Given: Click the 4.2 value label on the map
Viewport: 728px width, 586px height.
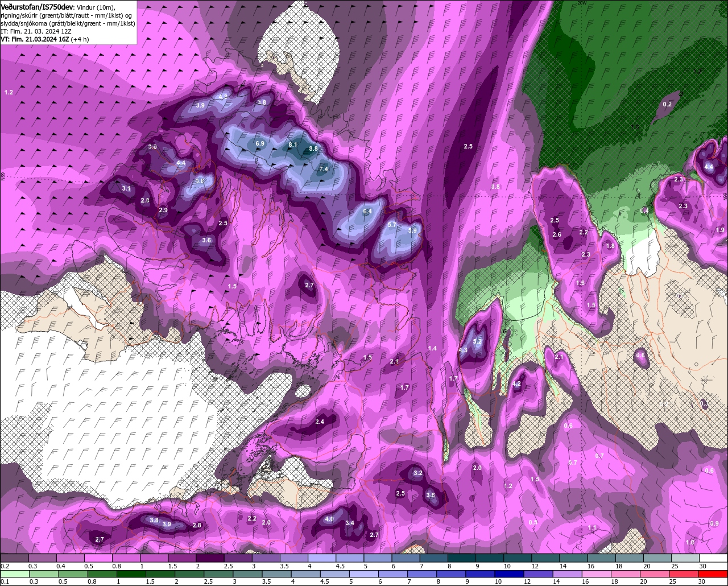Looking at the screenshot, I should click(x=516, y=384).
